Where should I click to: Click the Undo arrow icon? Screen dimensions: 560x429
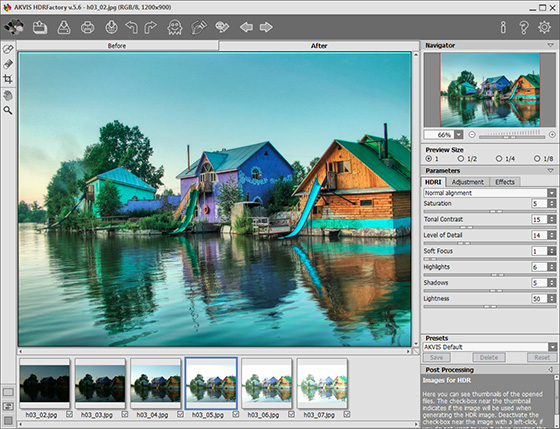(x=131, y=27)
